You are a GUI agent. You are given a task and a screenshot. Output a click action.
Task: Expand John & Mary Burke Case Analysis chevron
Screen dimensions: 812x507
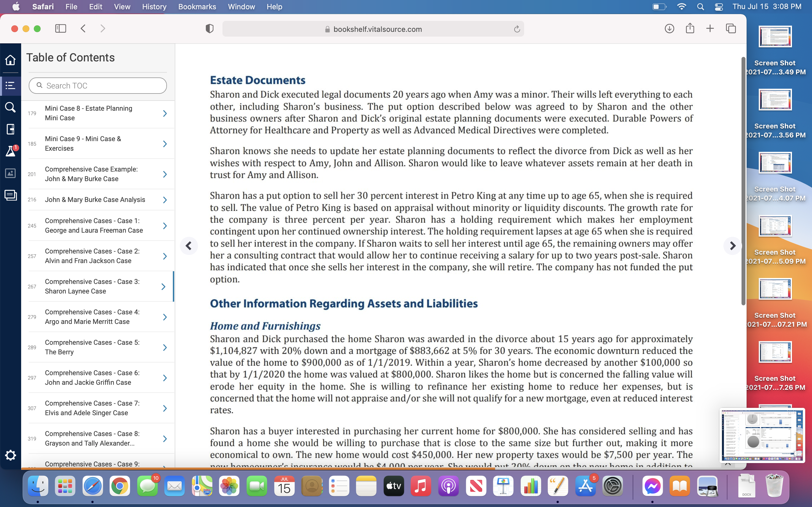[x=165, y=200]
